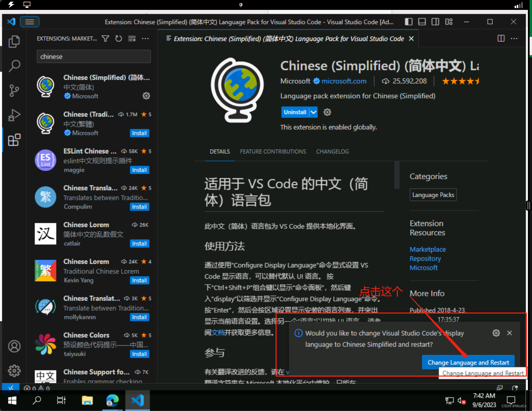532x411 pixels.
Task: Open the Run and Debug view
Action: (14, 115)
